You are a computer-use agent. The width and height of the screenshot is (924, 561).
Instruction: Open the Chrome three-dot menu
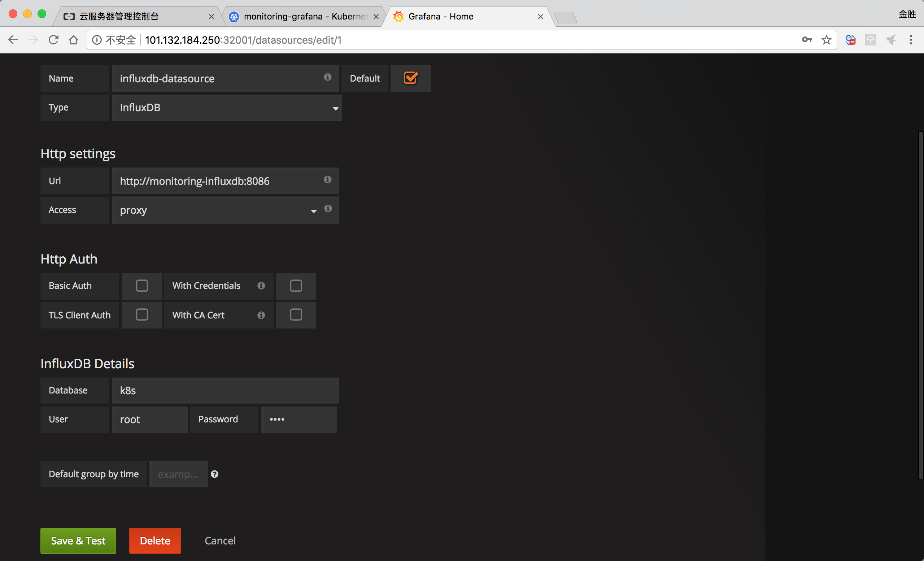click(x=911, y=40)
